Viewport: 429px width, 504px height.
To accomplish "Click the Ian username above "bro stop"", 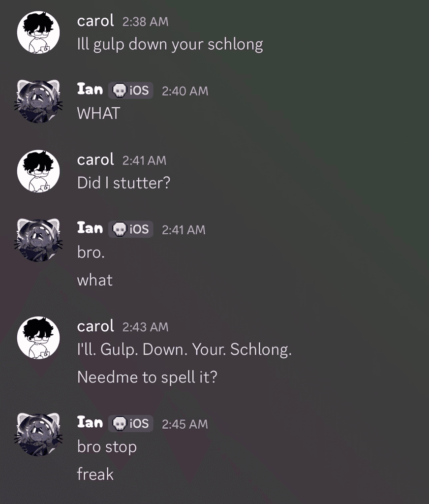I will tap(90, 423).
